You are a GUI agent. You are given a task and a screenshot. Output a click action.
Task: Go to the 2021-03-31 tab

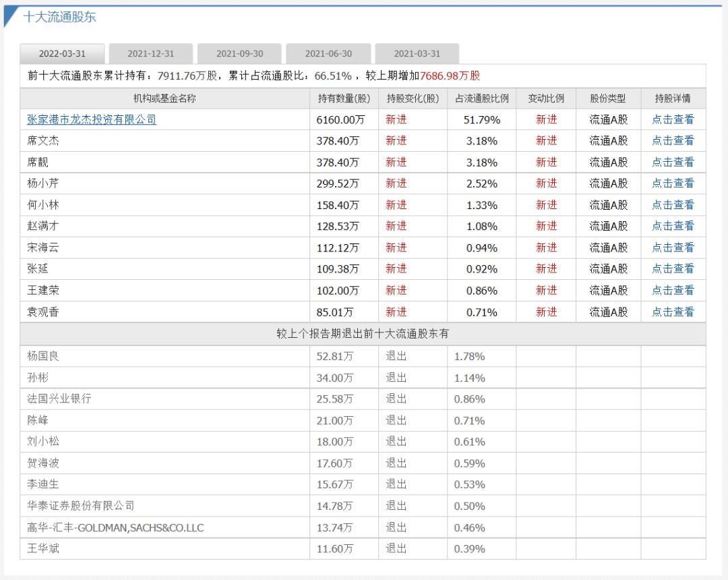coord(417,54)
